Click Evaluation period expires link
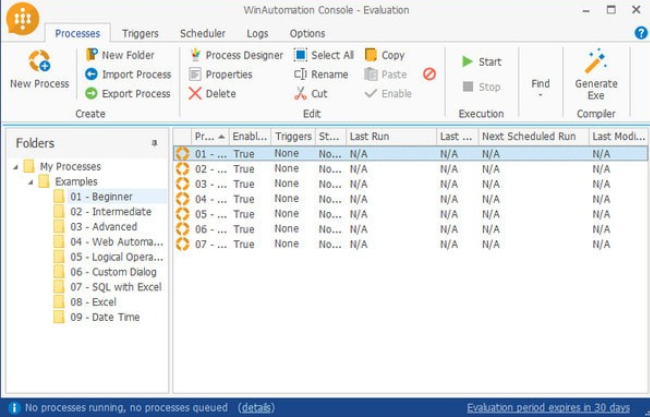The height and width of the screenshot is (417, 650). pos(548,407)
